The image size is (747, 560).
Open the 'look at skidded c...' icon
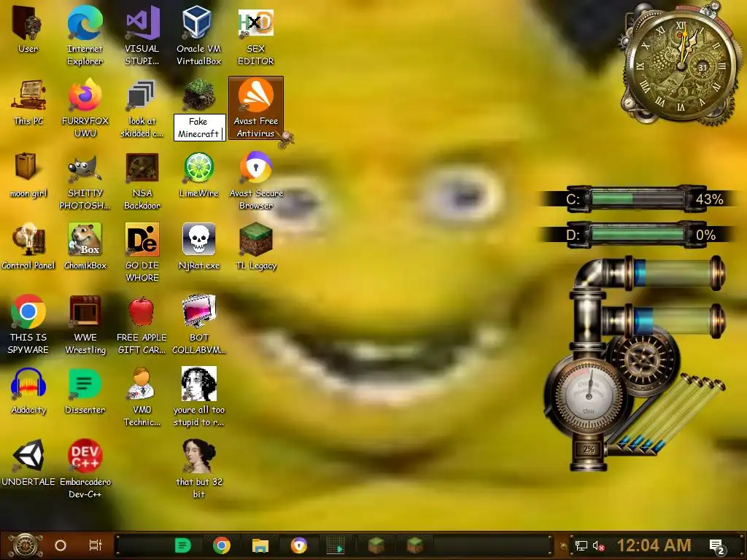coord(142,96)
